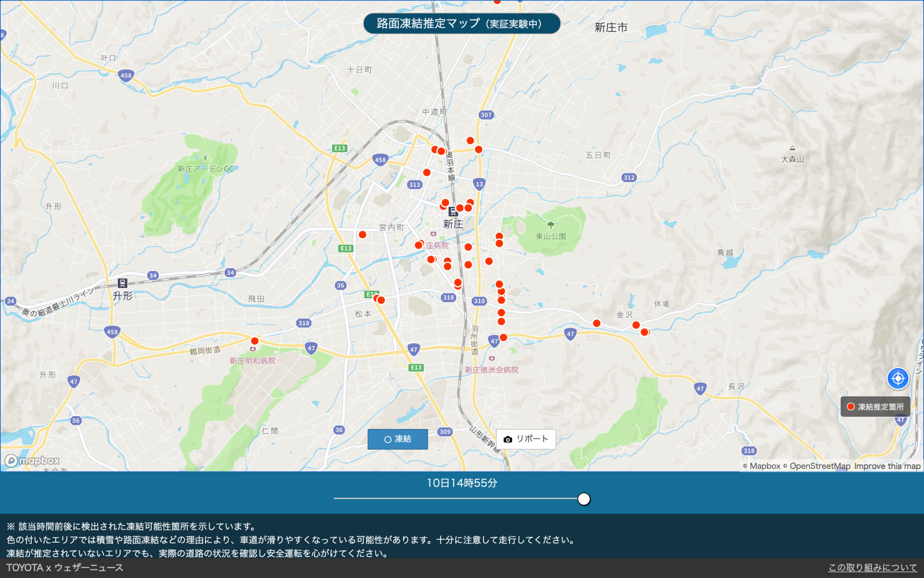This screenshot has height=578, width=924.
Task: Click the hospital icon above 新庄明和病院
Action: coord(252,350)
